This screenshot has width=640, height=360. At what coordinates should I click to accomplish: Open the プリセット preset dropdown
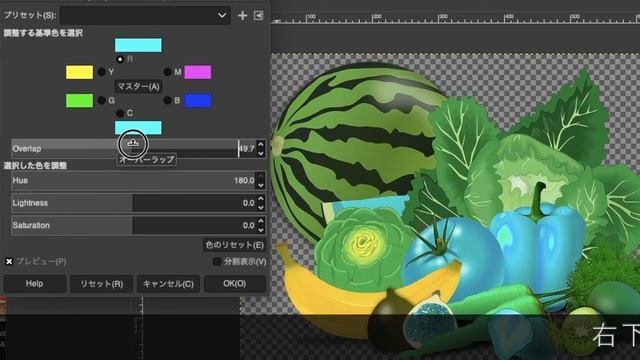coord(145,16)
